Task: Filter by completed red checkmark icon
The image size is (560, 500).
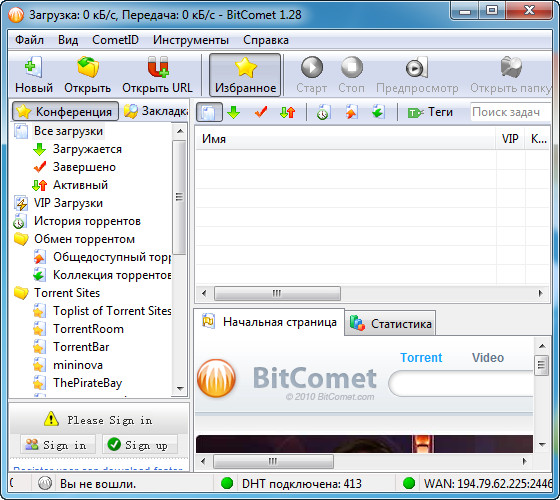Action: 261,112
